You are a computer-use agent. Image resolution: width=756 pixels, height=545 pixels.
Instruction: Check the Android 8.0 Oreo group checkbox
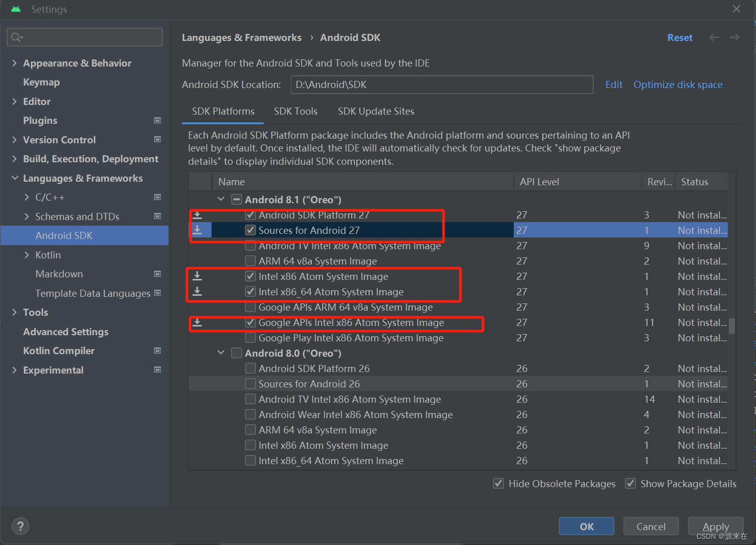237,353
